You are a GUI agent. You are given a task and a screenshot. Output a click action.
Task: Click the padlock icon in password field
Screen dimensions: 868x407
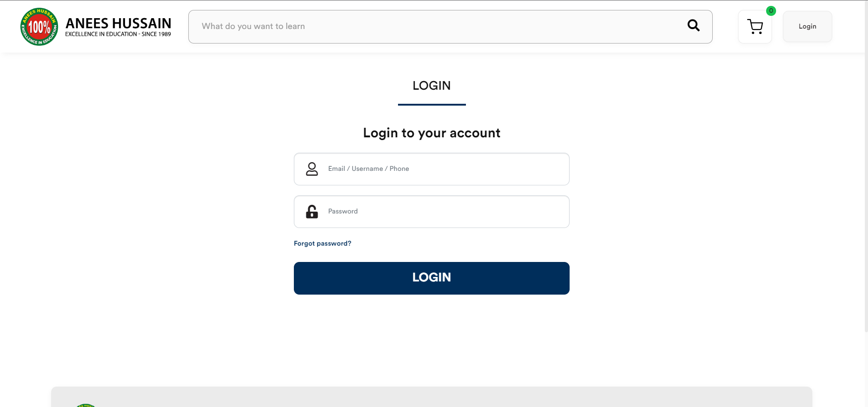coord(312,212)
